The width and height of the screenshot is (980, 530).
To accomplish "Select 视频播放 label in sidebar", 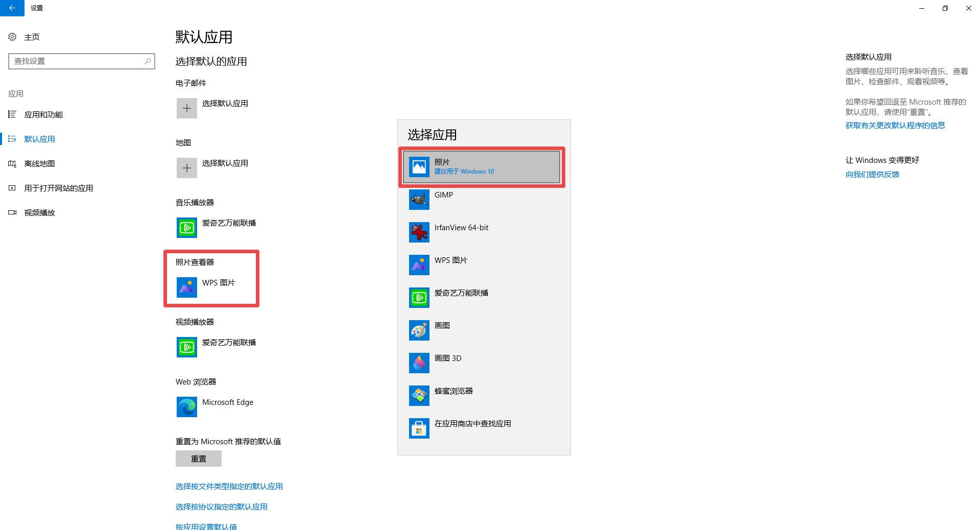I will tap(40, 213).
